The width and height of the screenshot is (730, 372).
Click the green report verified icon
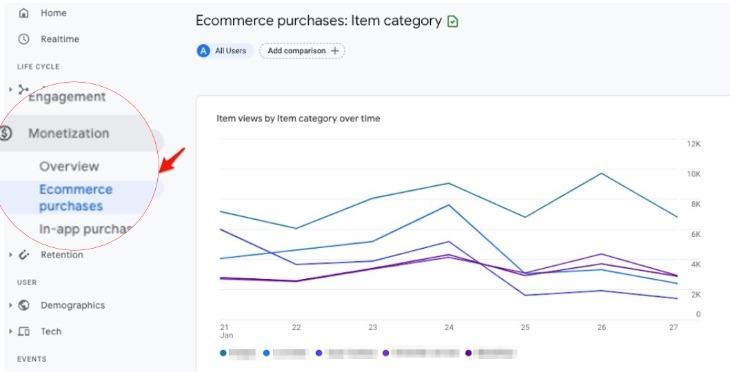tap(453, 21)
